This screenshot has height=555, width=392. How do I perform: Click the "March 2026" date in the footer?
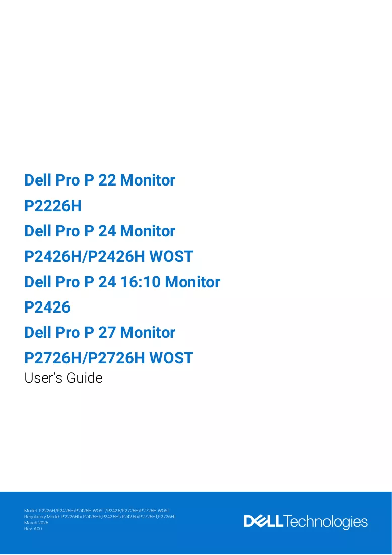(x=36, y=522)
